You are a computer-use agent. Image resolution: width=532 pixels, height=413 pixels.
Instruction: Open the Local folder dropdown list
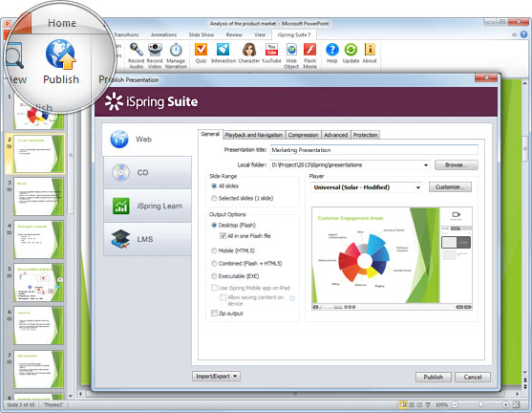click(x=426, y=165)
